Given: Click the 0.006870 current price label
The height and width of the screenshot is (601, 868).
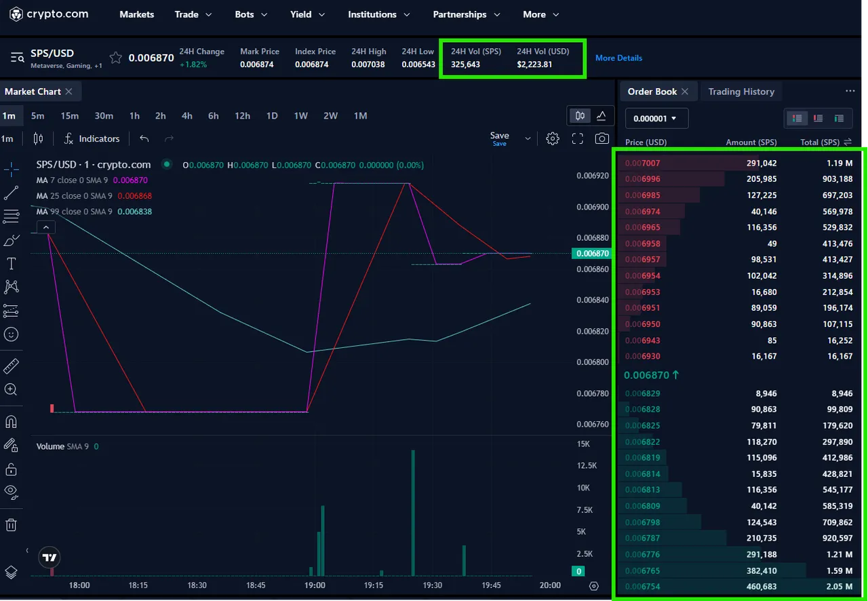Looking at the screenshot, I should click(591, 254).
